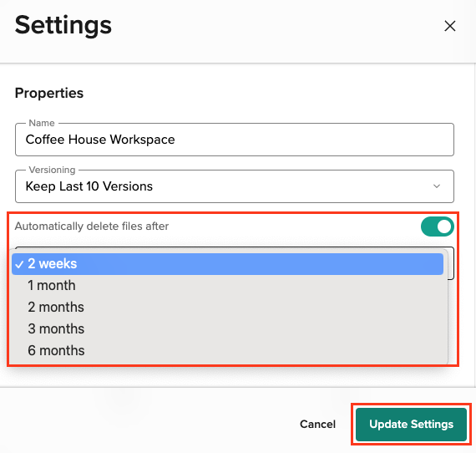Click the Versioning field label
Viewport: 476px width, 453px height.
pyautogui.click(x=52, y=170)
